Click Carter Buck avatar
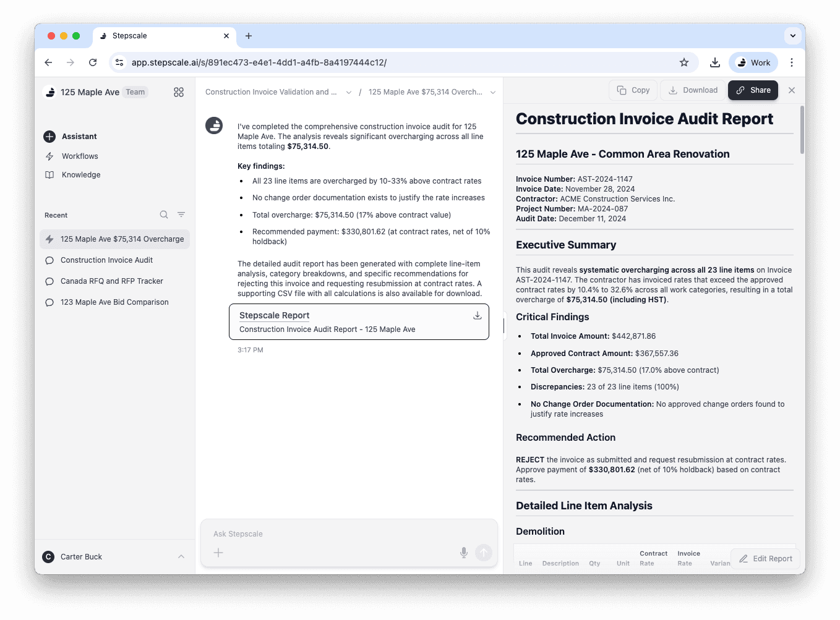The height and width of the screenshot is (620, 840). 48,557
